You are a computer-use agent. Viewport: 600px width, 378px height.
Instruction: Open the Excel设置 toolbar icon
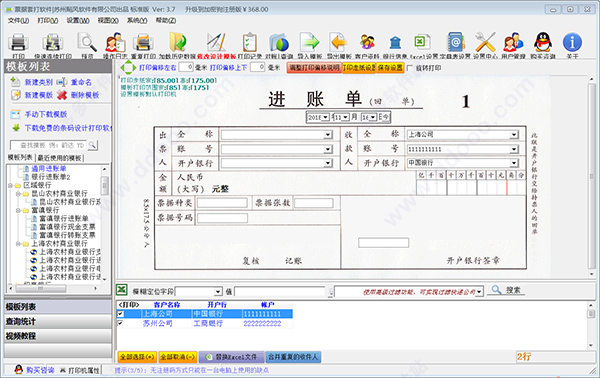click(x=421, y=41)
